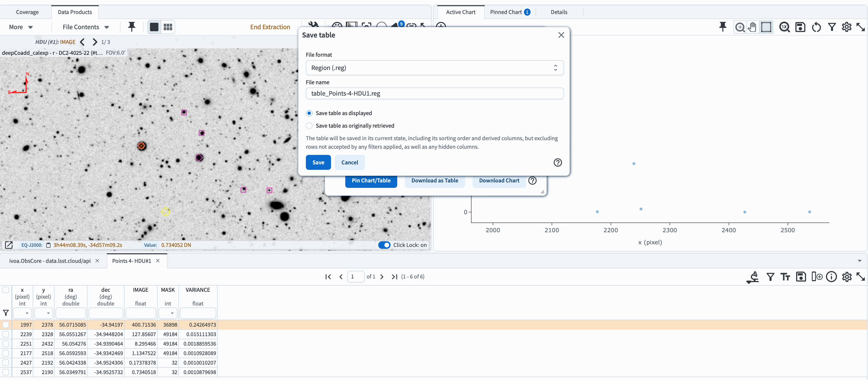Image resolution: width=868 pixels, height=380 pixels.
Task: Toggle Click Lock switch off
Action: [x=384, y=245]
